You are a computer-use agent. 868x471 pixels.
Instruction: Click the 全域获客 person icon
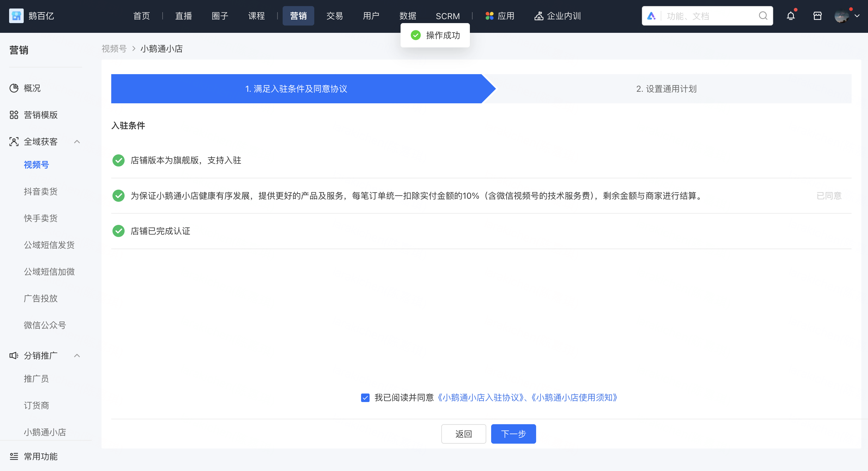coord(14,142)
